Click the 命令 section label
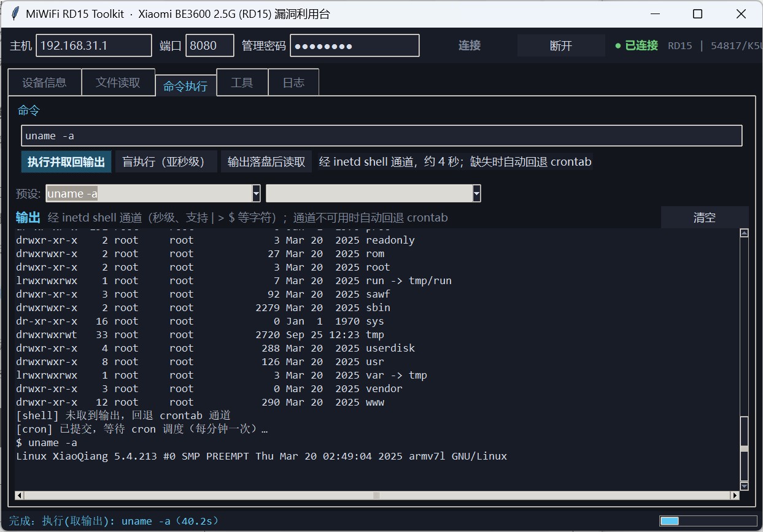763x532 pixels. pyautogui.click(x=29, y=110)
